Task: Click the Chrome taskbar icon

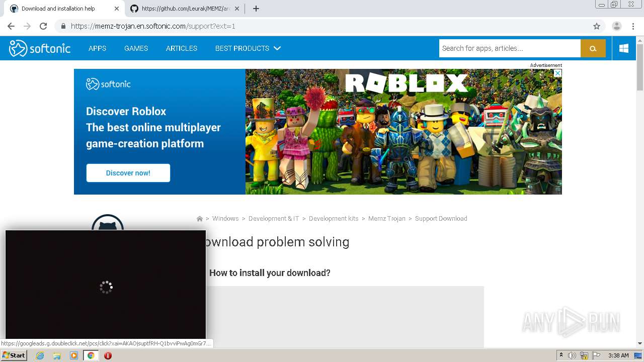Action: click(91, 355)
